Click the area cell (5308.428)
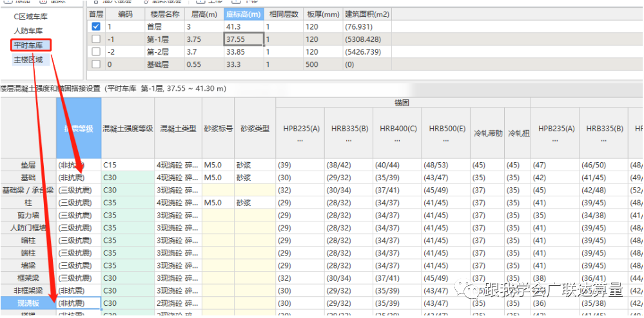 click(x=367, y=39)
